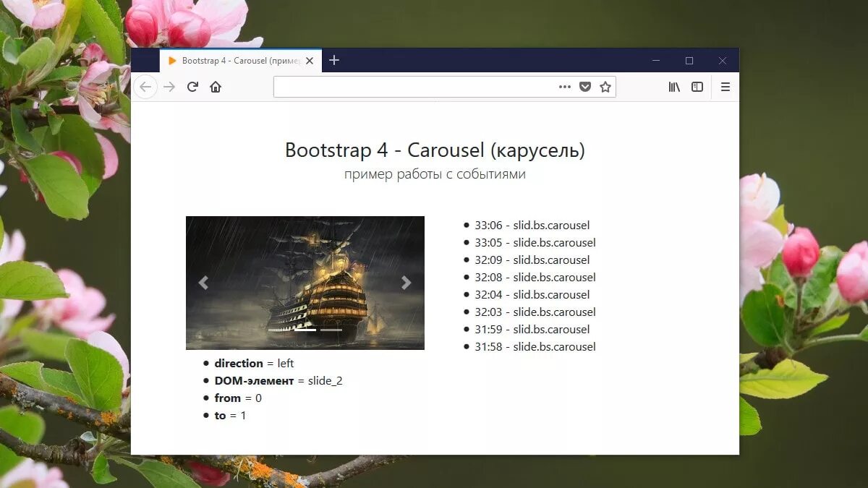This screenshot has height=488, width=868.
Task: Click log entry 31:59 - slid.bs.carousel
Action: click(x=532, y=329)
